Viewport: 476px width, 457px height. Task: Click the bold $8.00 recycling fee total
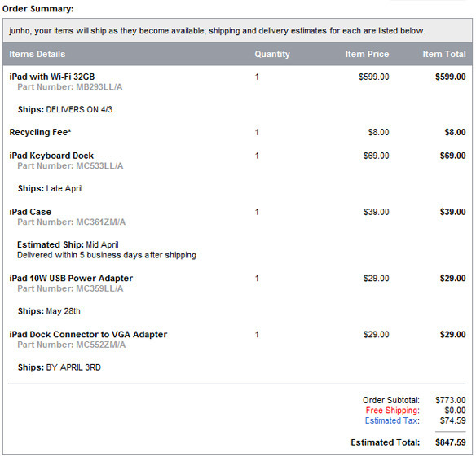click(455, 132)
